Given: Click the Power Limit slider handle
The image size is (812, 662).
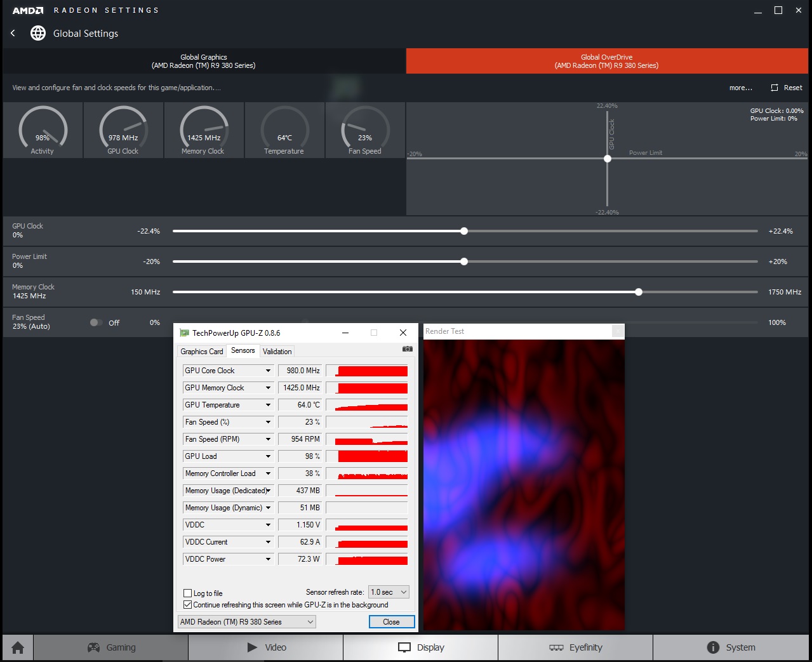Looking at the screenshot, I should pos(464,261).
